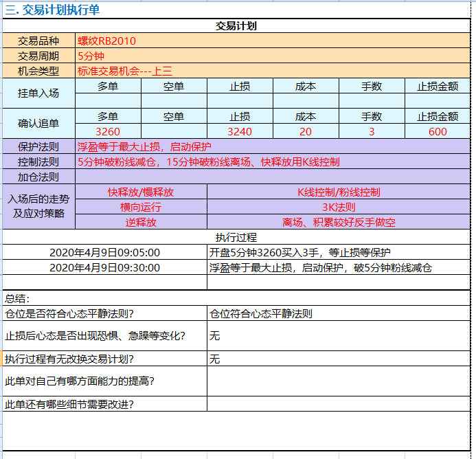Viewport: 476px width, 459px height.
Task: Click '无' answer beside 执行过程 question
Action: click(x=339, y=359)
